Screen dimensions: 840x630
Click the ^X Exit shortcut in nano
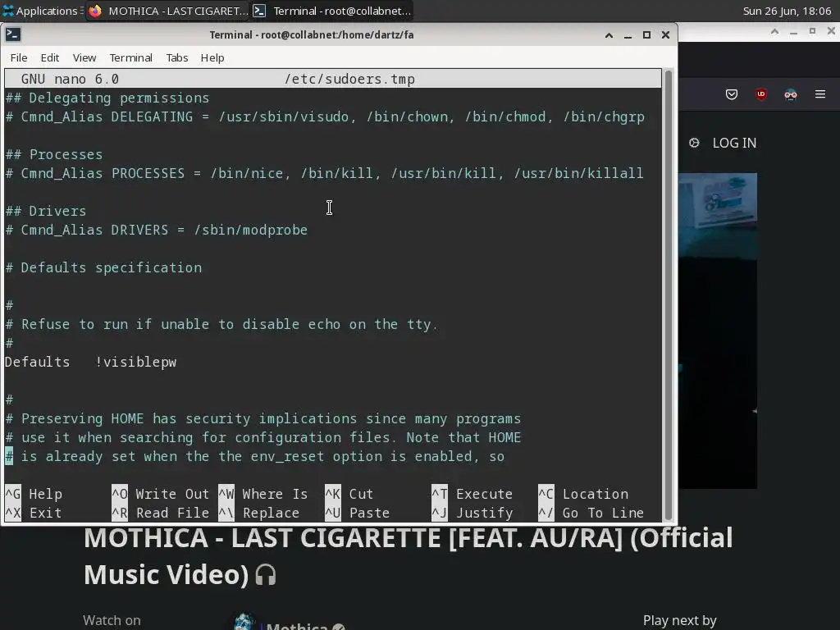tap(34, 513)
